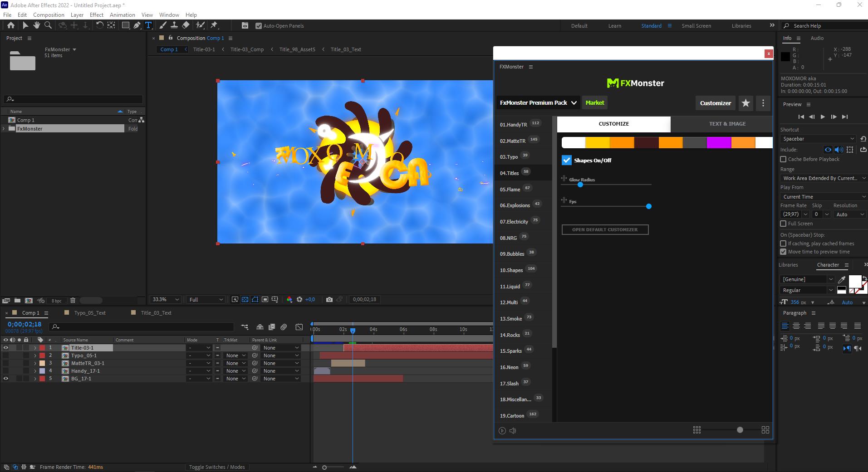This screenshot has height=472, width=868.
Task: Select the Clone Stamp tool
Action: pyautogui.click(x=174, y=25)
